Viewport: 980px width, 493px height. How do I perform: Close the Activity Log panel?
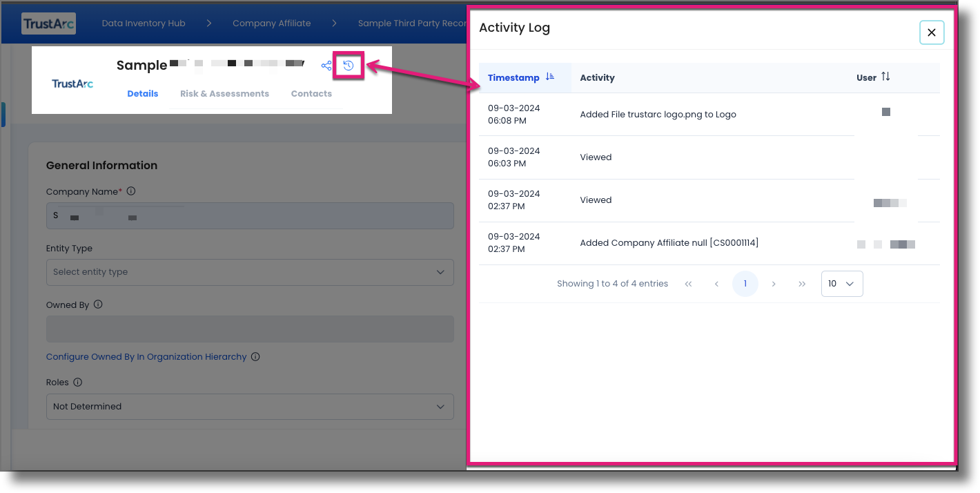[932, 32]
